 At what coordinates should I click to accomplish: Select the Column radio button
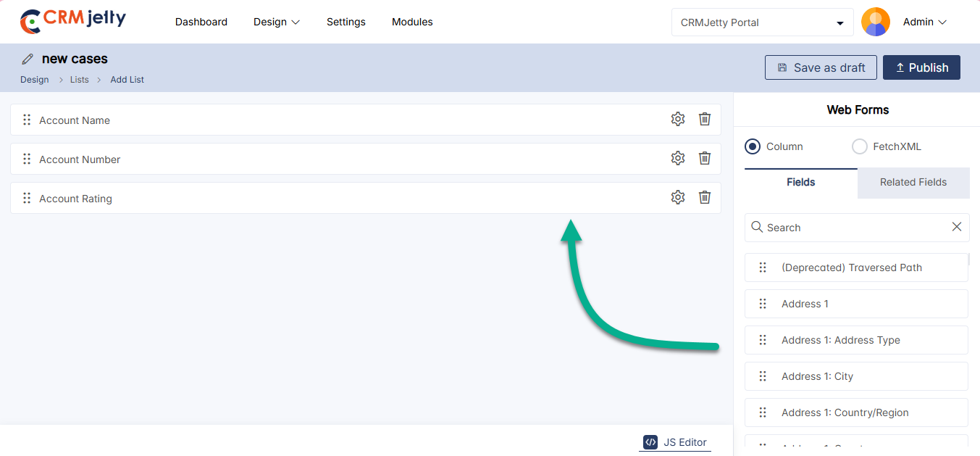(753, 146)
